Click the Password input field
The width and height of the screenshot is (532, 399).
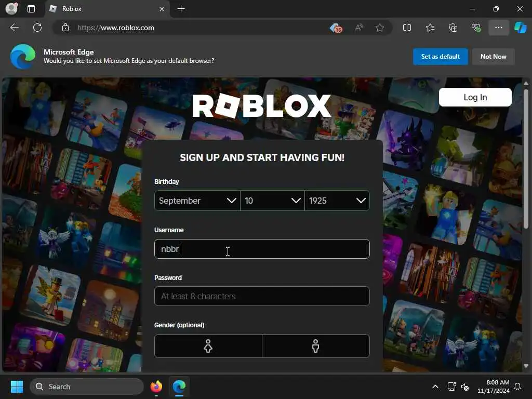point(262,296)
